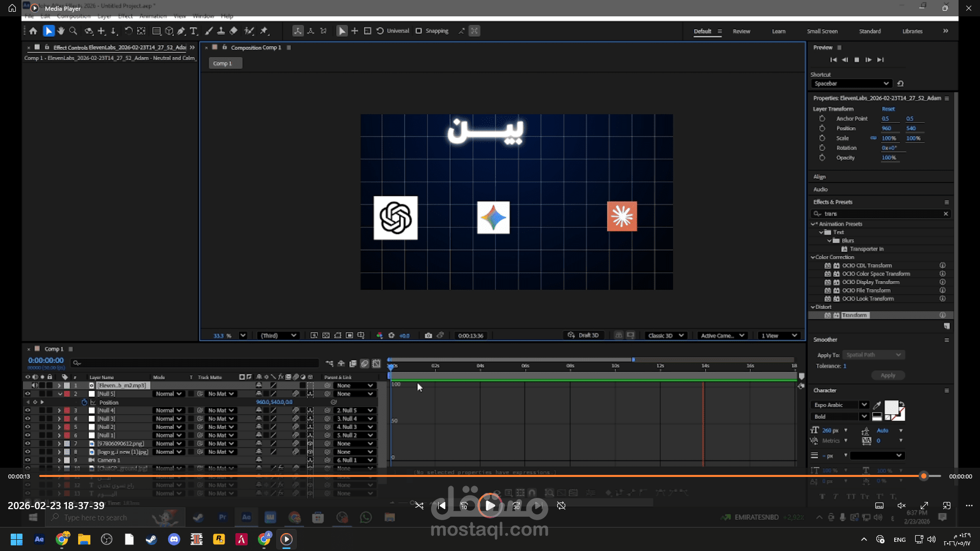Select the Brush tool
The height and width of the screenshot is (551, 980).
tap(209, 31)
